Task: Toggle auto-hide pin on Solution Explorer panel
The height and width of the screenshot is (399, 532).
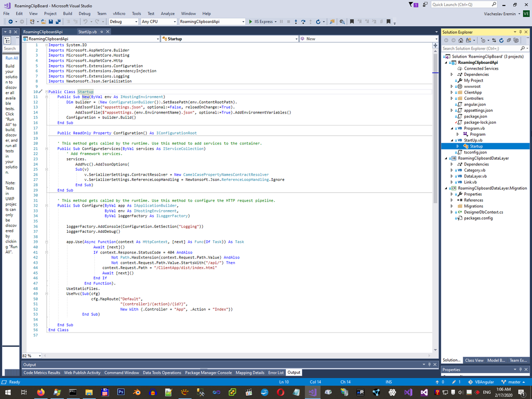Action: pyautogui.click(x=520, y=32)
